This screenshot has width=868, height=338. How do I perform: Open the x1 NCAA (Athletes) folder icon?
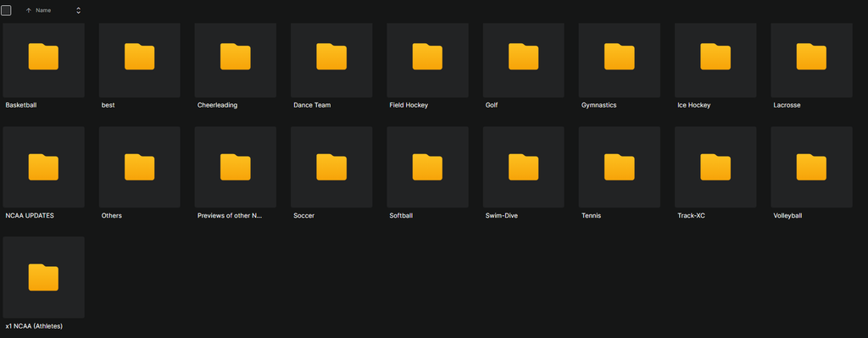[44, 277]
